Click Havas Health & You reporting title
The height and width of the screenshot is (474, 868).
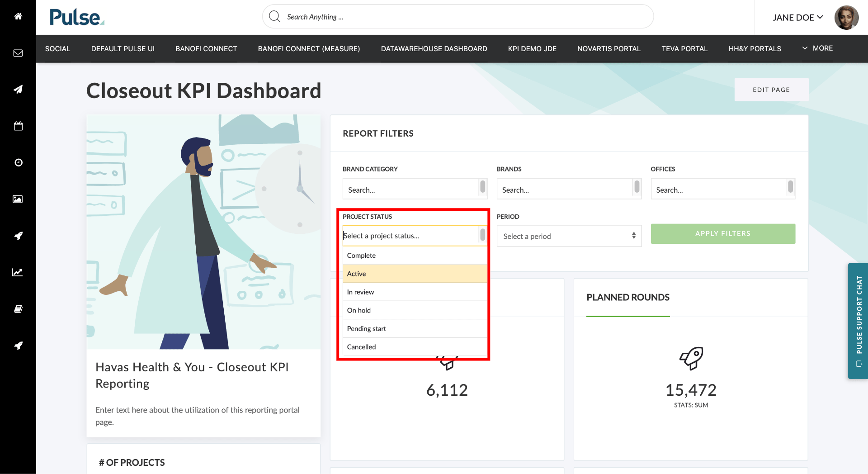click(192, 375)
